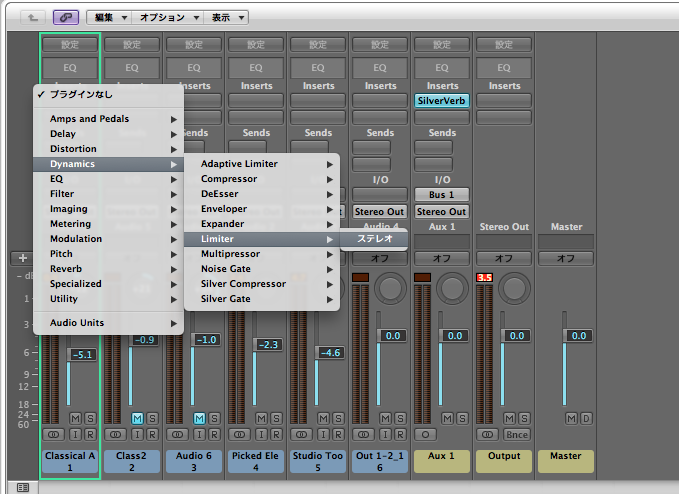Solo the Picked Ele channel
679x494 pixels.
276,419
